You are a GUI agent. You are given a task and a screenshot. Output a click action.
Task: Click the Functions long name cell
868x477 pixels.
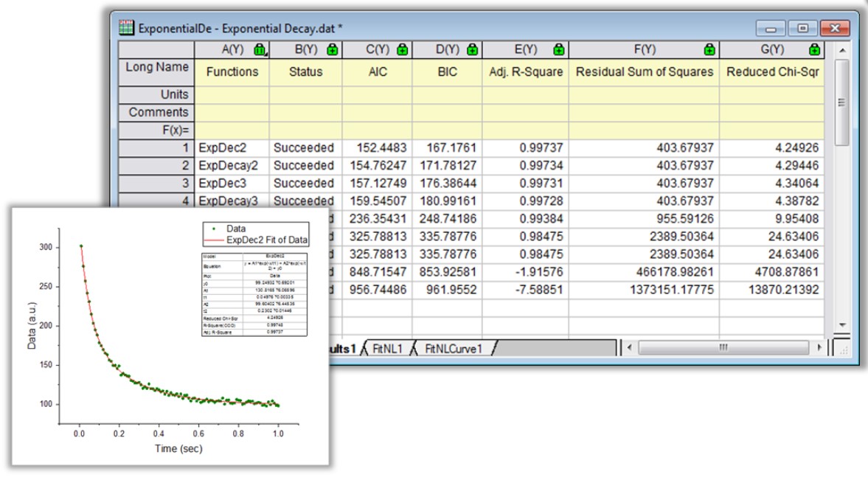pyautogui.click(x=232, y=72)
